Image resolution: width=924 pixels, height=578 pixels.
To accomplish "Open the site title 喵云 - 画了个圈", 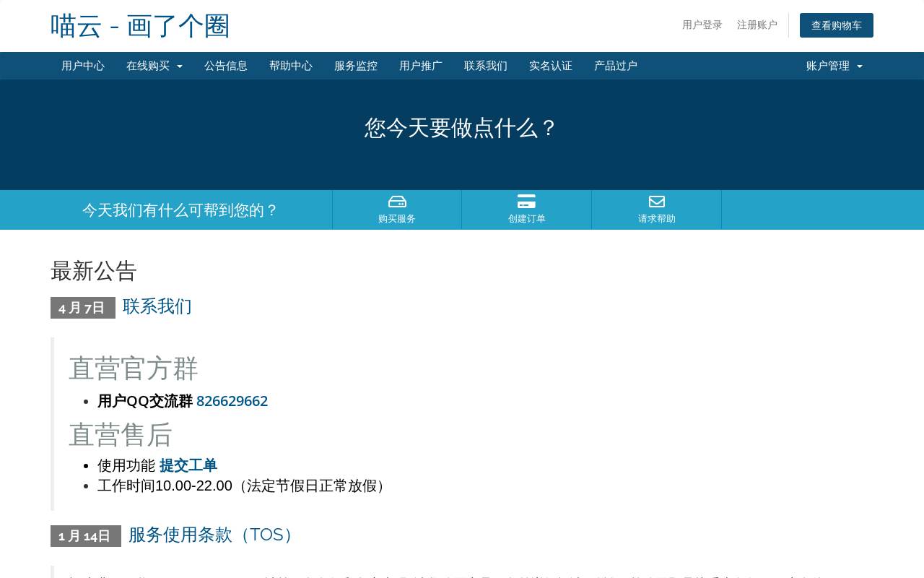I will click(140, 26).
